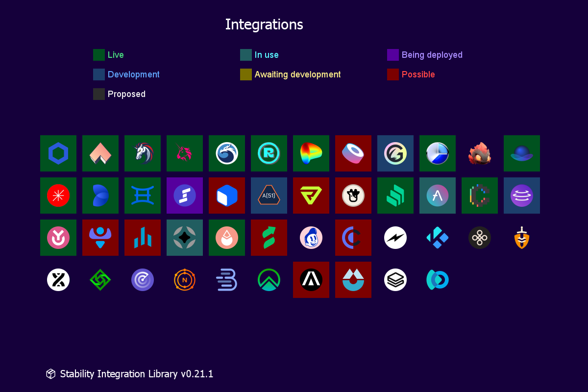The width and height of the screenshot is (588, 392).
Task: Click the blue bar-chart logo on red
Action: pyautogui.click(x=143, y=238)
